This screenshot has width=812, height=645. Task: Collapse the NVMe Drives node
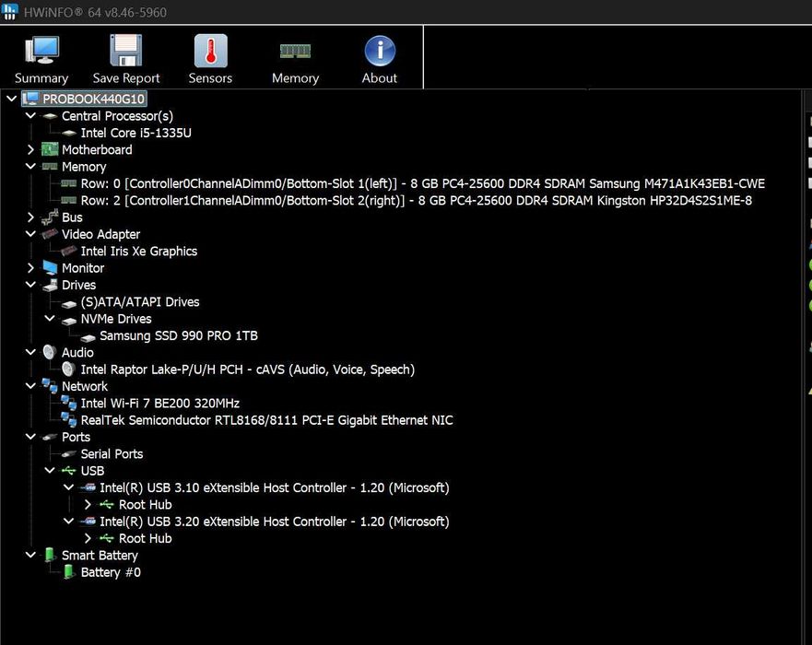pos(50,319)
